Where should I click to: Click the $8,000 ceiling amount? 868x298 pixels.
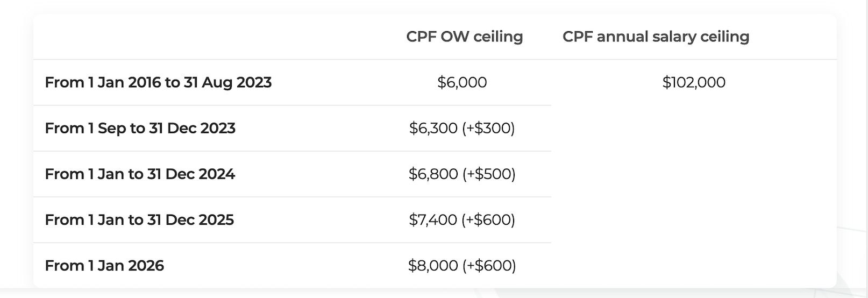tap(433, 265)
